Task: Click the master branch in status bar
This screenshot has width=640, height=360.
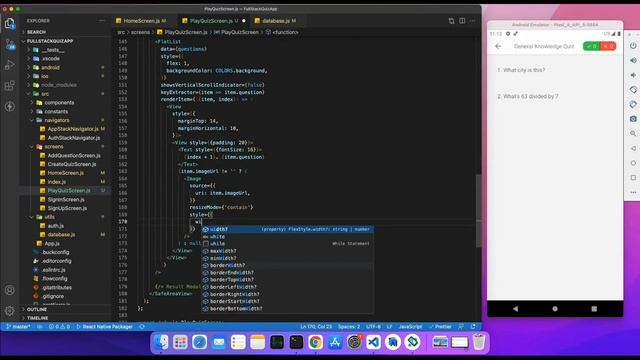Action: pyautogui.click(x=18, y=327)
